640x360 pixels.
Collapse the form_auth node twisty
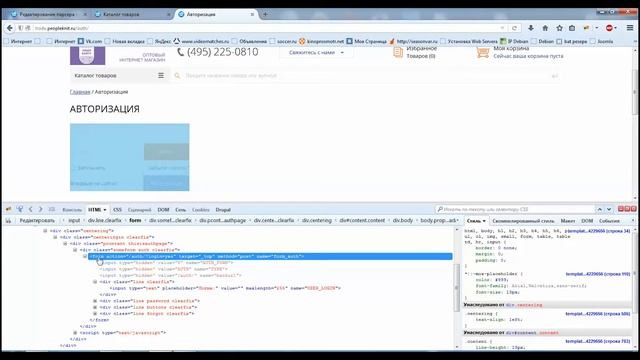coord(85,256)
